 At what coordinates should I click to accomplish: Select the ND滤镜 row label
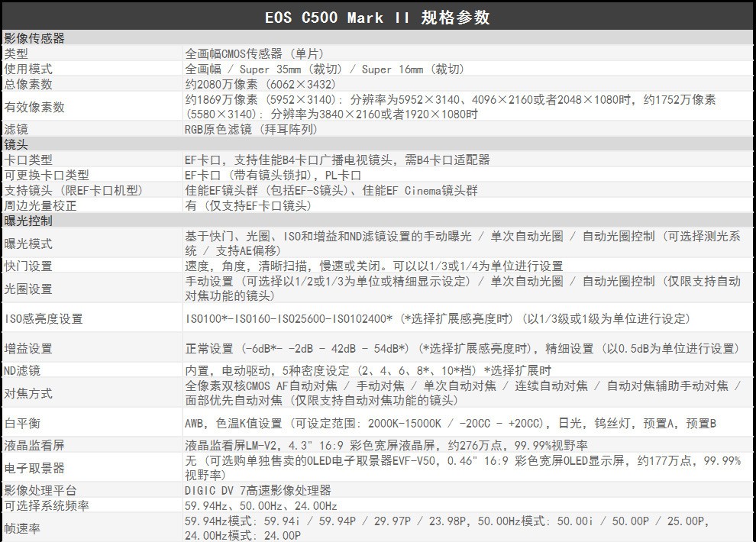(22, 370)
